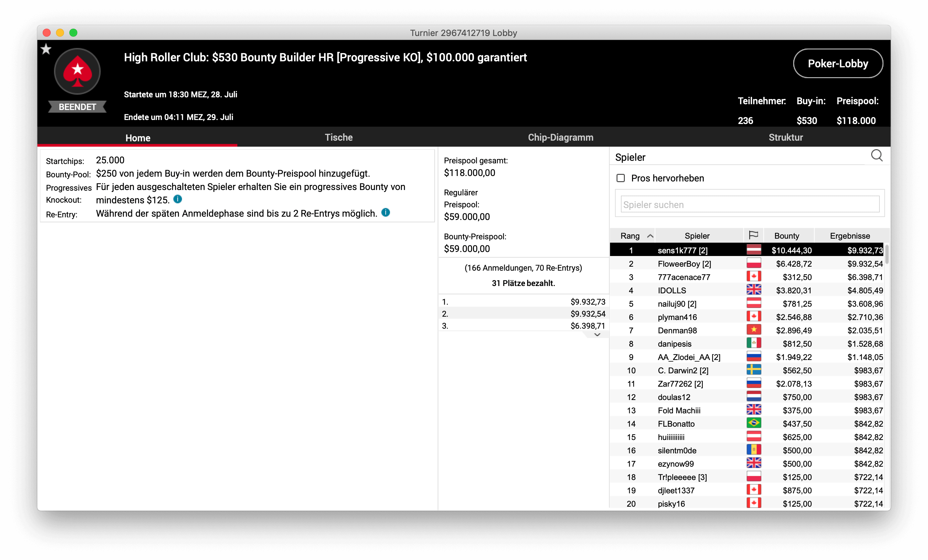Toggle Rang column sort arrow
928x560 pixels.
point(650,236)
